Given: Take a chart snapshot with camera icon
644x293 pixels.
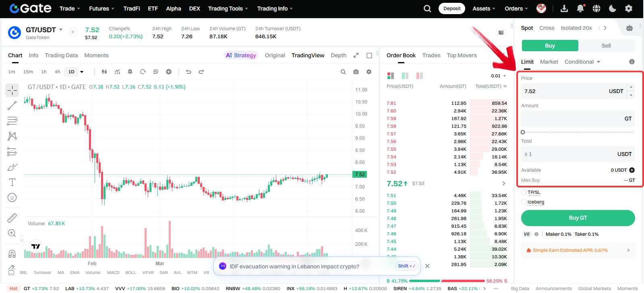Looking at the screenshot, I should tap(356, 72).
